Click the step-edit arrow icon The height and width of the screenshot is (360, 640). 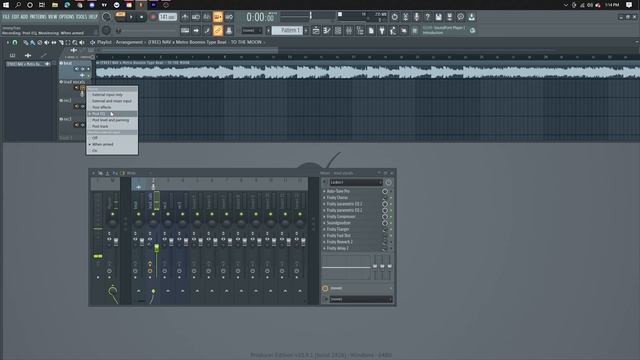click(x=196, y=31)
